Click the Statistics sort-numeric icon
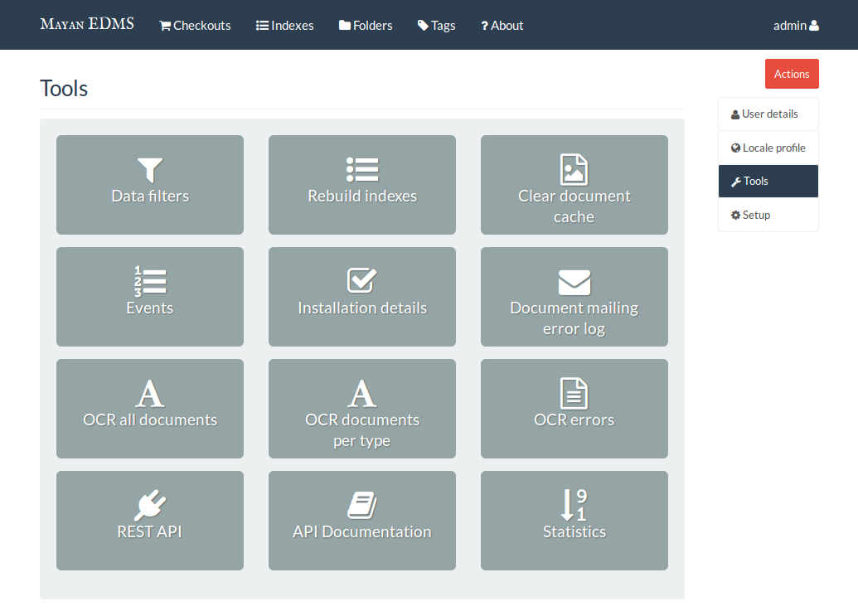Viewport: 858px width, 616px height. pos(574,505)
